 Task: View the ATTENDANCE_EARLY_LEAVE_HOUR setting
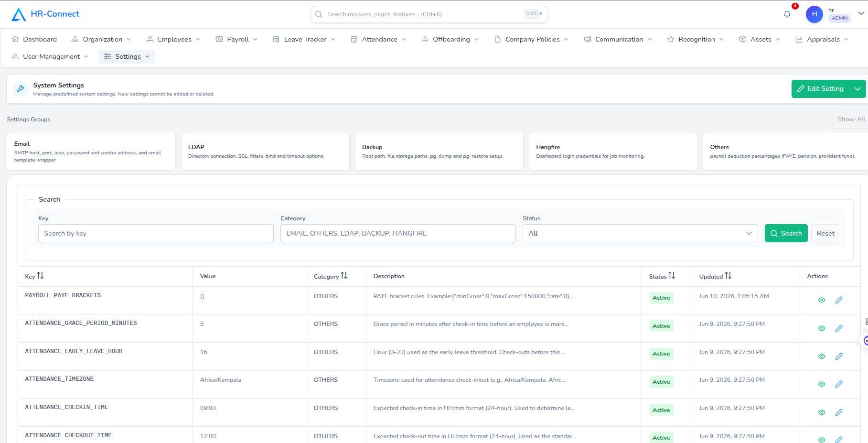coord(822,357)
